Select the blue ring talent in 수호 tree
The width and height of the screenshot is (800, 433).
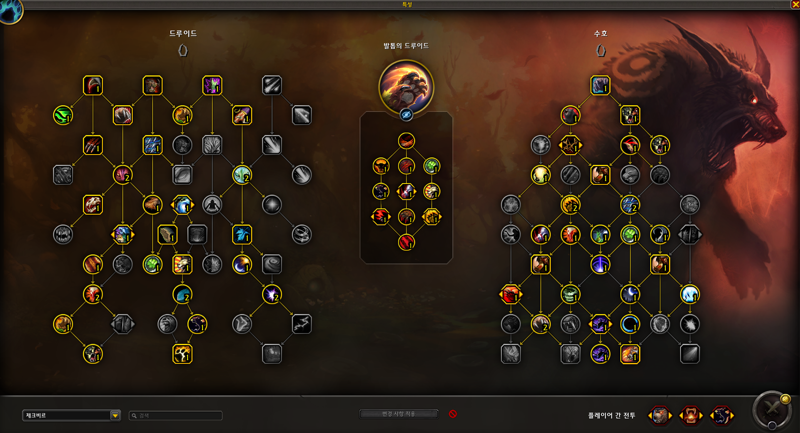point(630,324)
